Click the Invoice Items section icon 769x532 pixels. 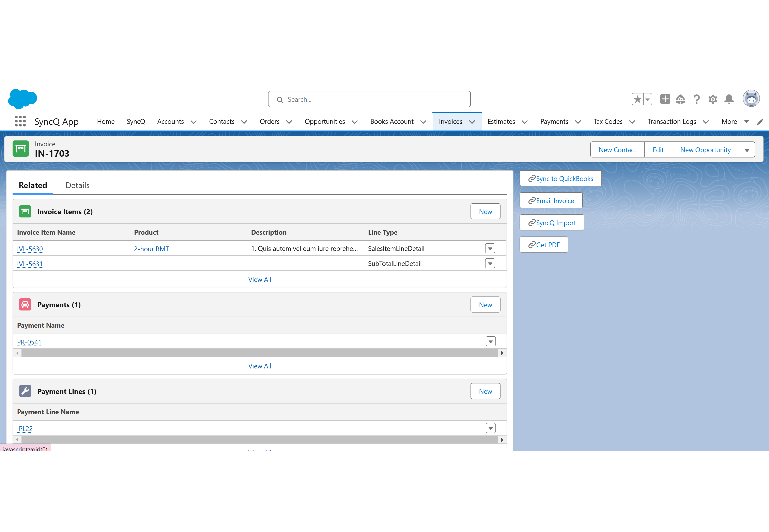point(25,212)
